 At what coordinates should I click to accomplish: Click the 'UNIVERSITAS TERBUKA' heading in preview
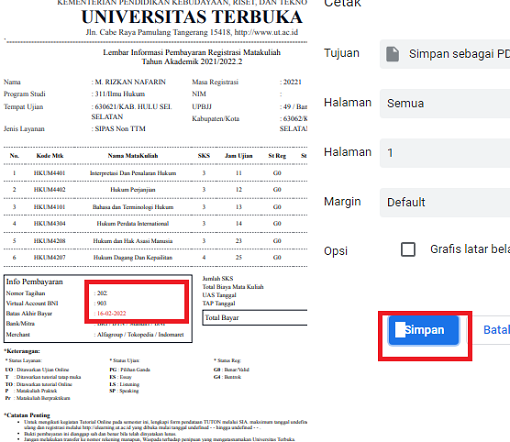coord(192,17)
